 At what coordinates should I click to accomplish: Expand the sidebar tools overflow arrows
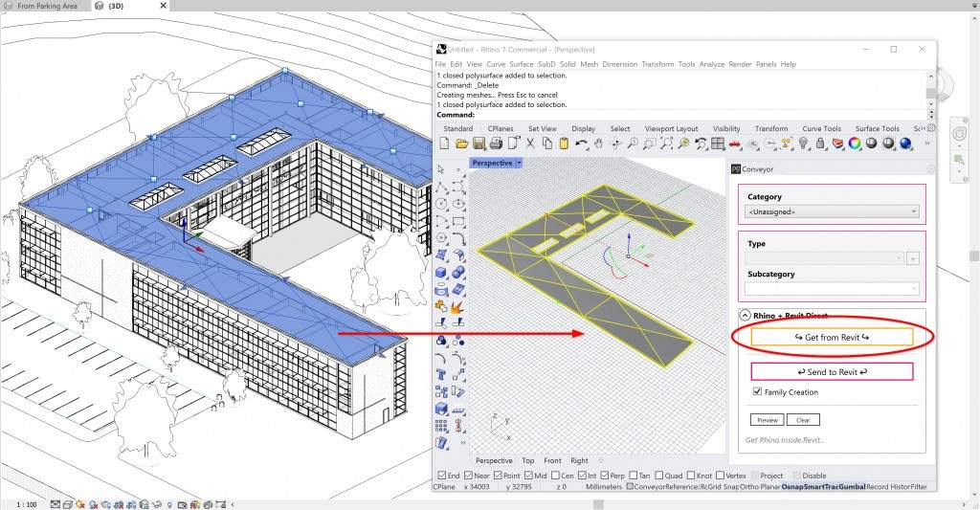pyautogui.click(x=463, y=442)
